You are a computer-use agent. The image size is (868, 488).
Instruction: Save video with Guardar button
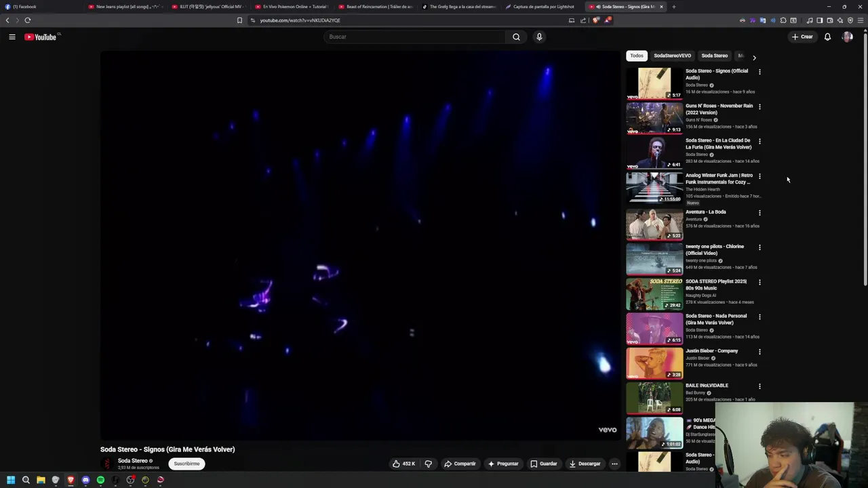[544, 464]
